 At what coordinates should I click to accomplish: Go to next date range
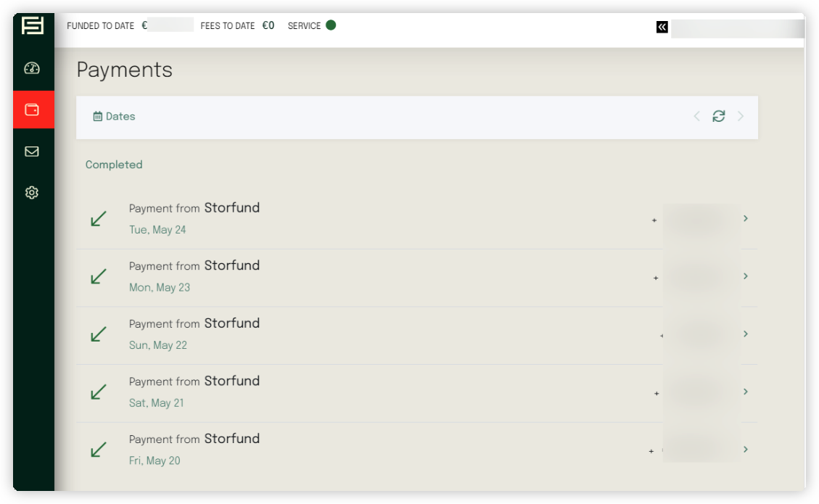pos(741,116)
